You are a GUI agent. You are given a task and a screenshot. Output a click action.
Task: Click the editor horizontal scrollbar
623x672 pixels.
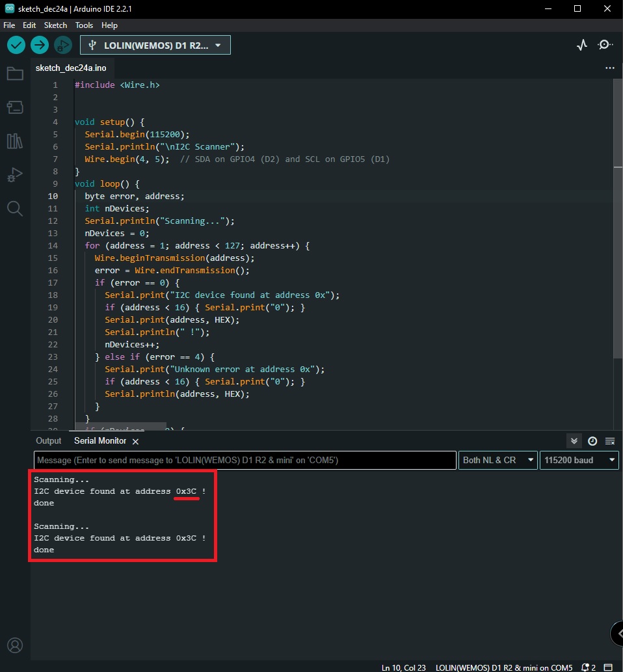[x=121, y=426]
